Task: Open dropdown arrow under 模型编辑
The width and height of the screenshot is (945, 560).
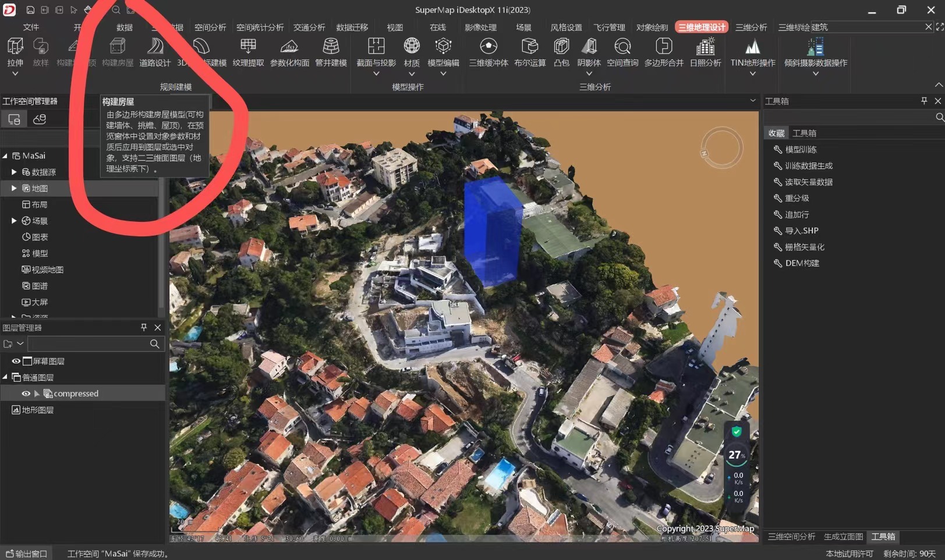Action: coord(443,74)
